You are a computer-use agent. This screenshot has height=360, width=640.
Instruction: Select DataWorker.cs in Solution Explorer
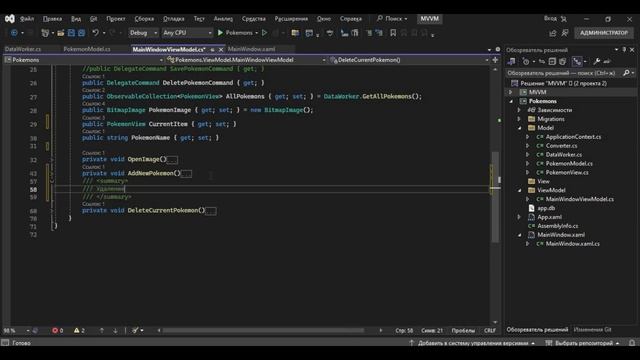coord(564,155)
